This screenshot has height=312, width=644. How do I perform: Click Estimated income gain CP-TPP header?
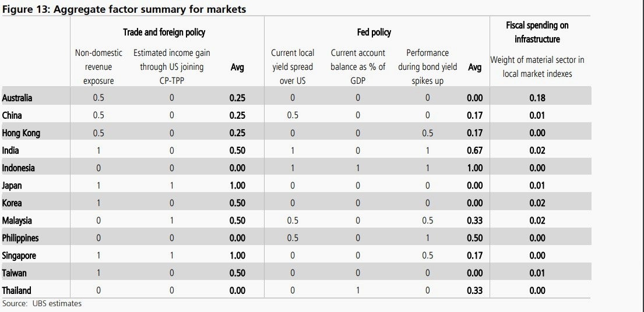coord(172,67)
